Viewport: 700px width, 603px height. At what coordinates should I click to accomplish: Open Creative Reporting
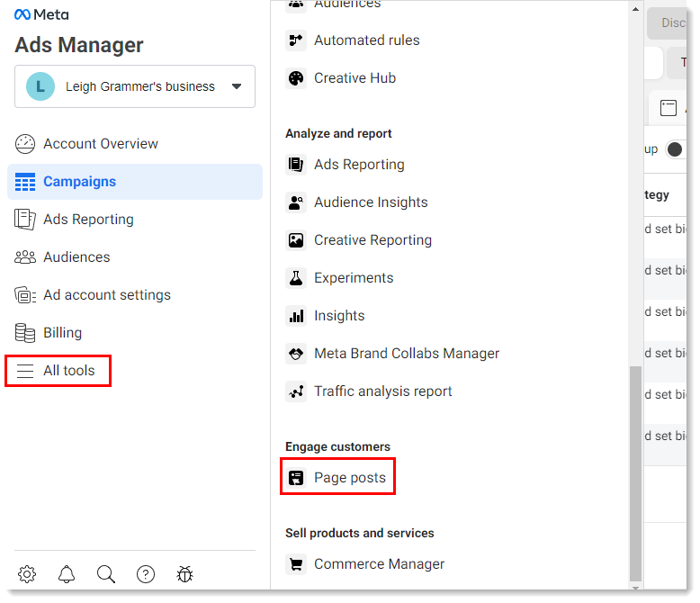click(x=372, y=240)
